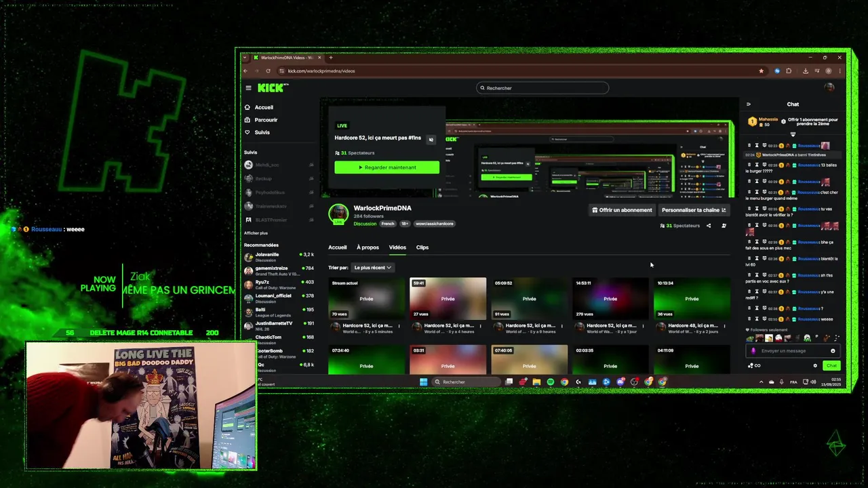The image size is (868, 488).
Task: Open Chrome three-dot menu
Action: point(840,70)
